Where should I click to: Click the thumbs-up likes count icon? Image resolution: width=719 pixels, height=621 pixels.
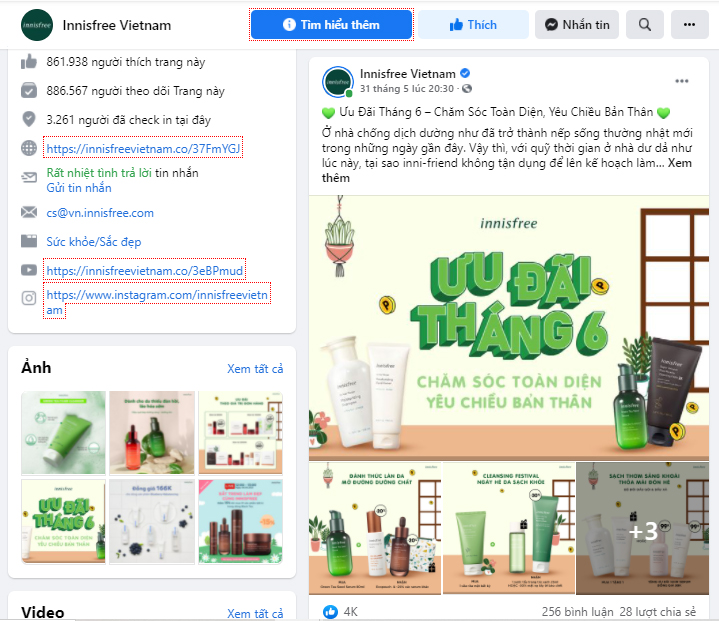point(29,61)
